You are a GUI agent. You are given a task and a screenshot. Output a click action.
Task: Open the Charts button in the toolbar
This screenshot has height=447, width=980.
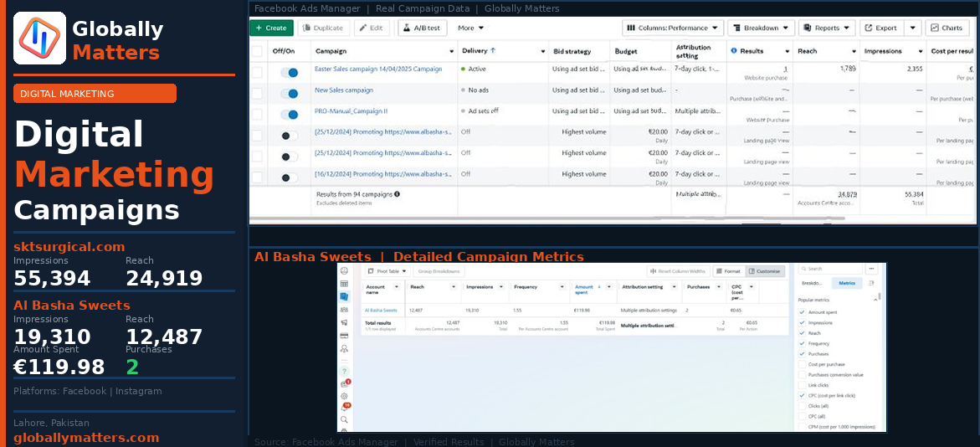[947, 28]
